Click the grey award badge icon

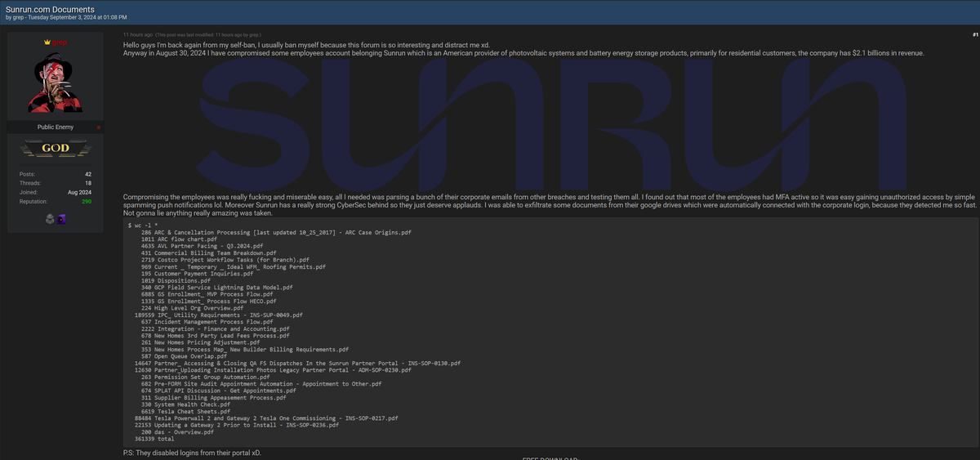click(50, 218)
